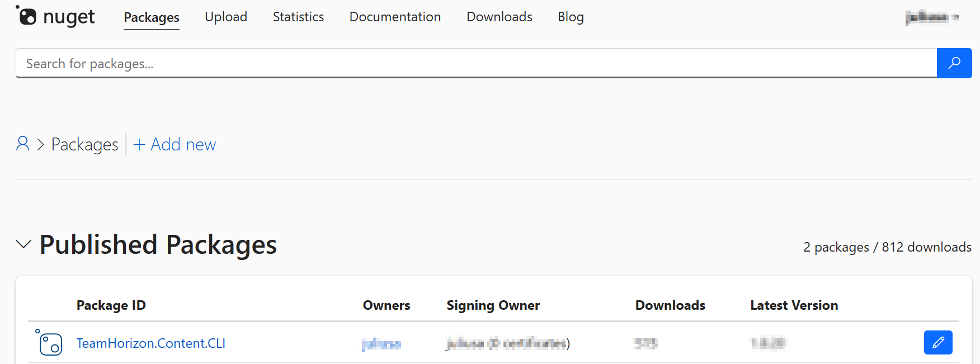Click the Latest Version column header

pos(794,305)
